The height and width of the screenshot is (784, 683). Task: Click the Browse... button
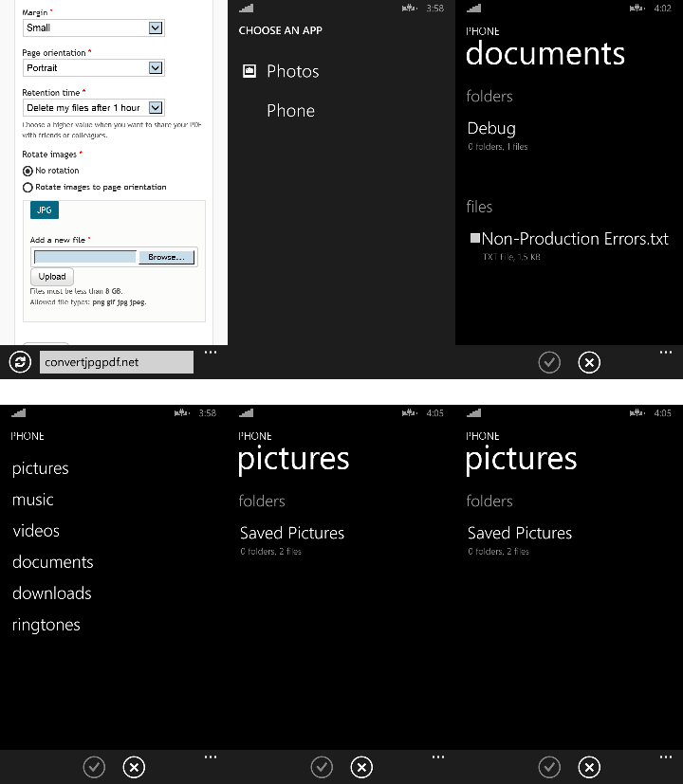point(166,257)
